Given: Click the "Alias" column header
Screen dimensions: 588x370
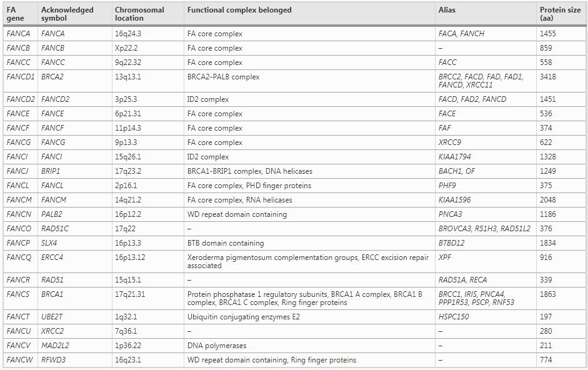Looking at the screenshot, I should click(447, 10).
